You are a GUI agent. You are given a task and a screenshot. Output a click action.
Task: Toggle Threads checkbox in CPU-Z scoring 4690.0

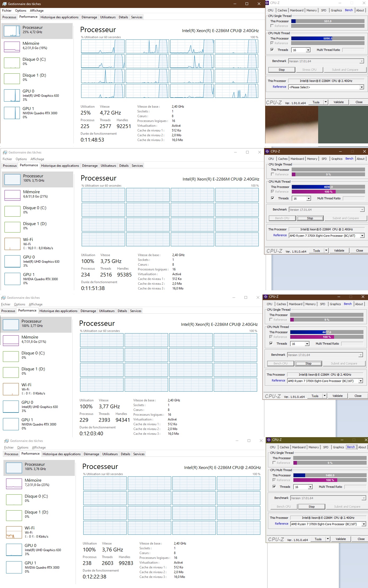[273, 198]
